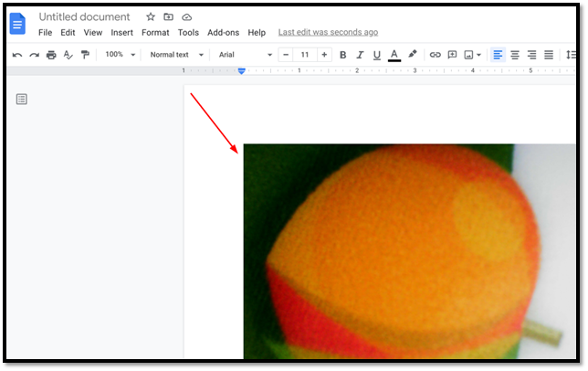Decrease font size with minus button
This screenshot has height=371, width=588.
pyautogui.click(x=286, y=55)
